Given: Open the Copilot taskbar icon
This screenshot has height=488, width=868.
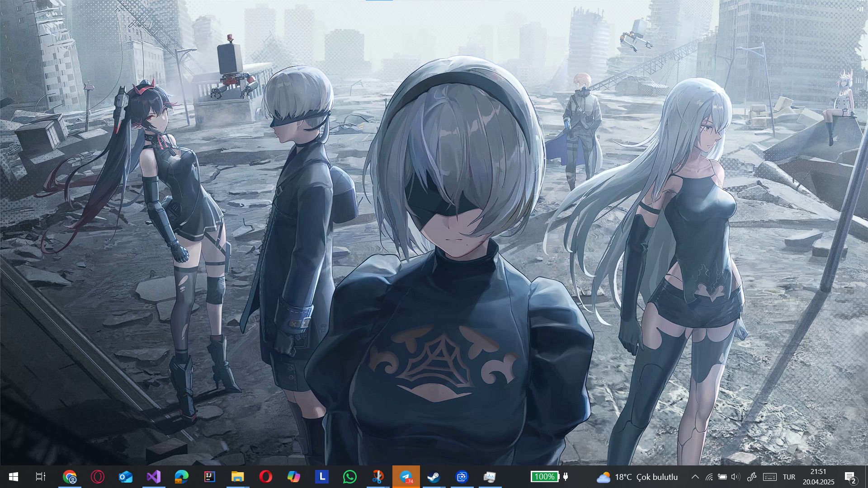Looking at the screenshot, I should pyautogui.click(x=294, y=477).
